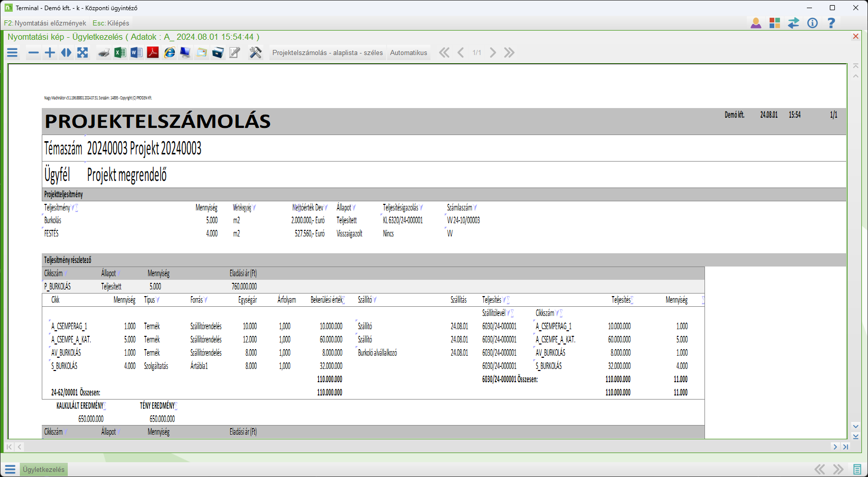Zoom out with the minus icon
Screen dimensions: 868x477
coord(34,52)
